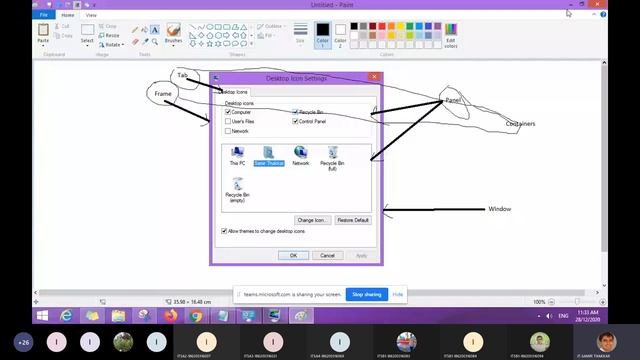Select the Color picker eyedropper tool
Image resolution: width=640 pixels, height=360 pixels.
click(x=145, y=42)
